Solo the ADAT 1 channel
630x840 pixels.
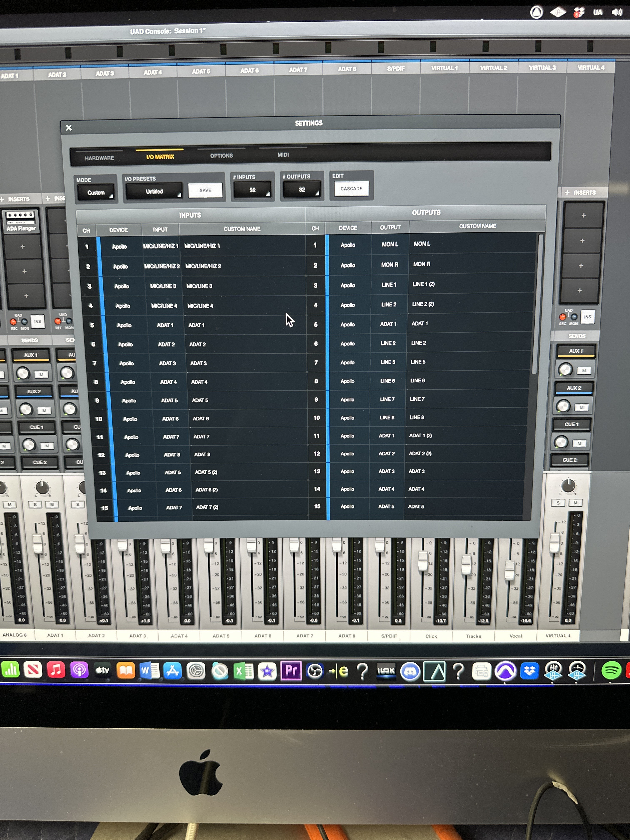point(35,504)
